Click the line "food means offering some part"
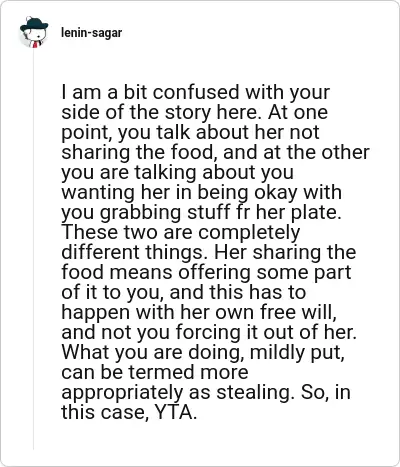Viewport: 400px width, 467px height. (x=206, y=272)
